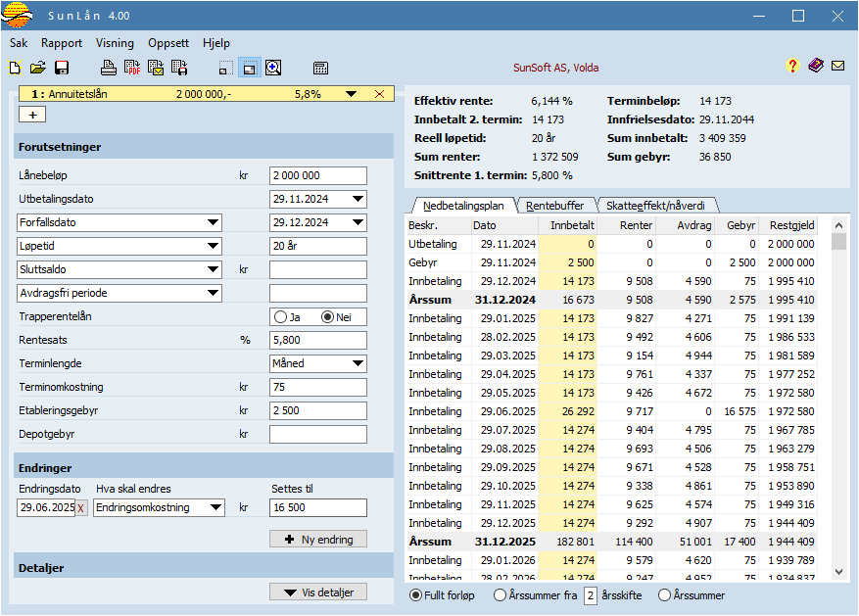Open the Rapport menu

[62, 43]
